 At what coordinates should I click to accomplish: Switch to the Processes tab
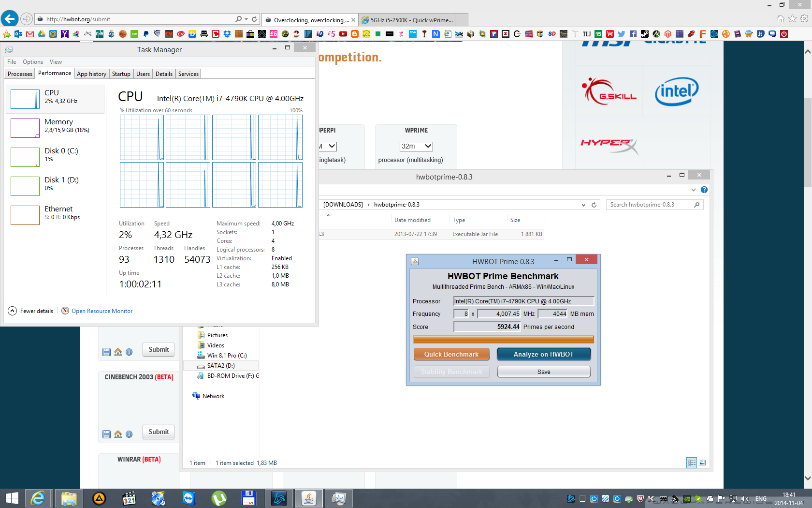pos(20,74)
